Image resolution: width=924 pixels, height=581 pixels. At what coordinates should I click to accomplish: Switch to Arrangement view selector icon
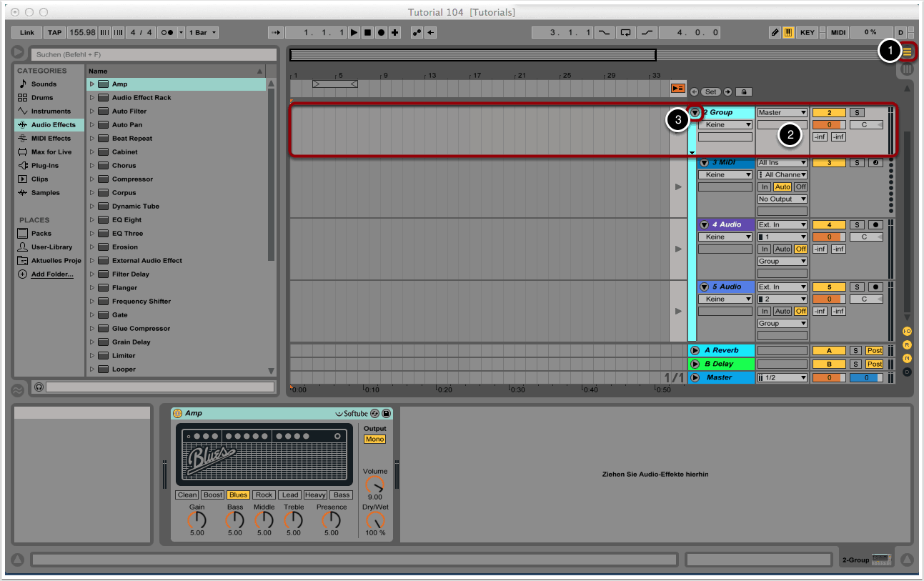tap(907, 52)
